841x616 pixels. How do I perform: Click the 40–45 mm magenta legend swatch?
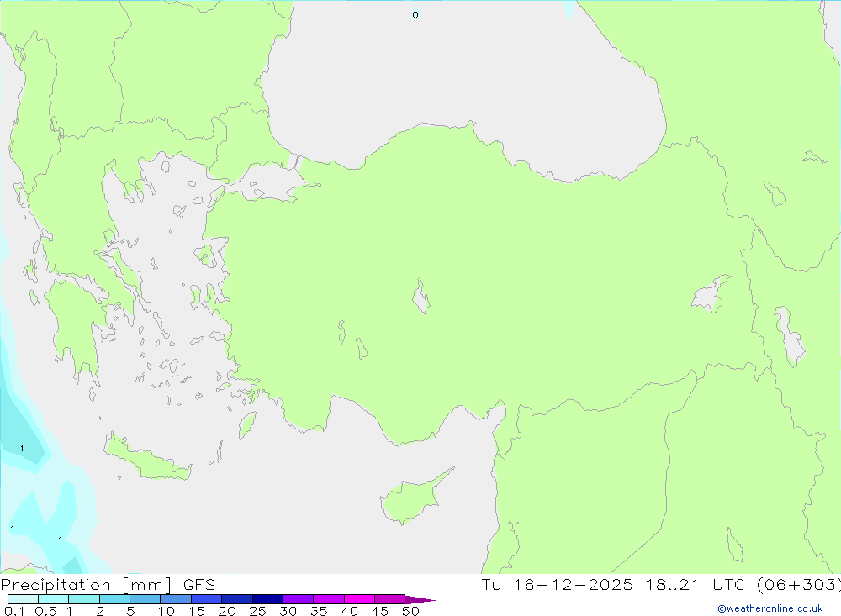(x=359, y=599)
